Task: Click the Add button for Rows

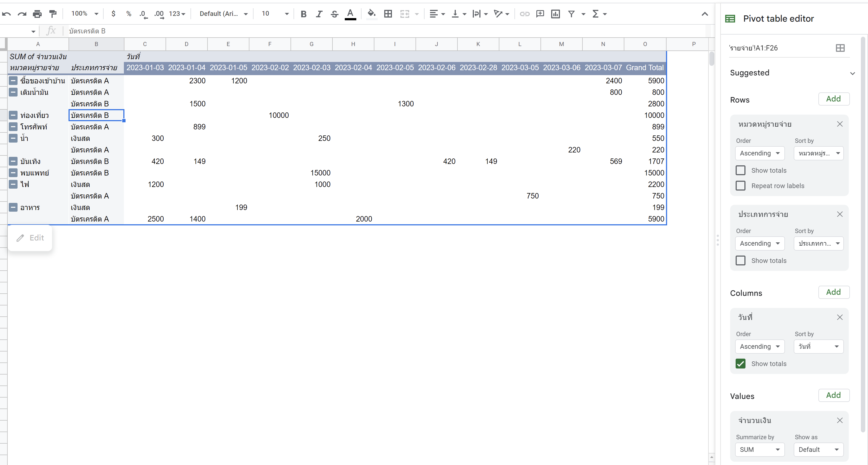Action: point(833,99)
